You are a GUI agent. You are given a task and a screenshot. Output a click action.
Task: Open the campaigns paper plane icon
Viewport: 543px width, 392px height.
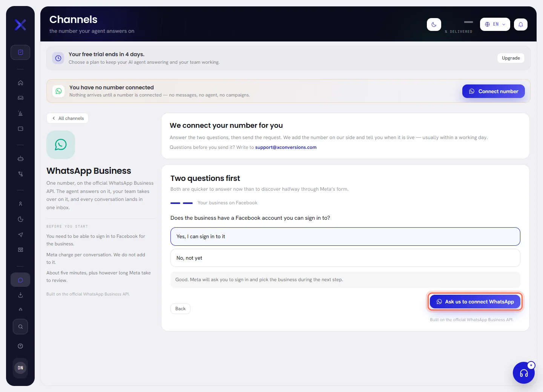pos(20,234)
